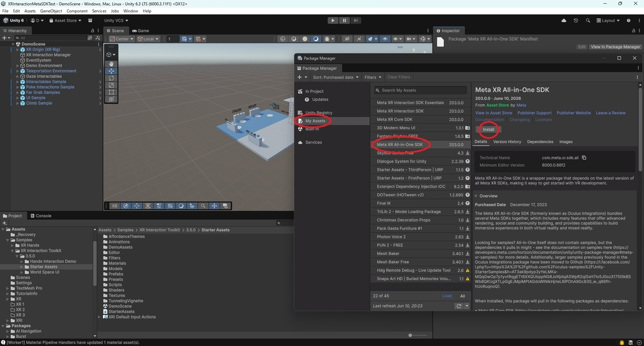
Task: Toggle the lock on Inspector panel
Action: coord(634,31)
